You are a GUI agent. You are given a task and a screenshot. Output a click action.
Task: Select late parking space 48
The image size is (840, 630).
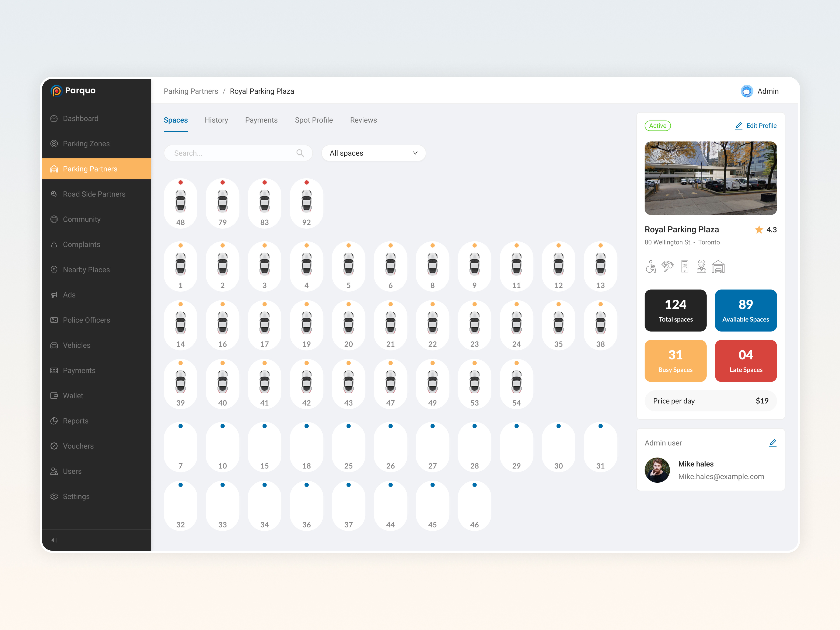(180, 204)
